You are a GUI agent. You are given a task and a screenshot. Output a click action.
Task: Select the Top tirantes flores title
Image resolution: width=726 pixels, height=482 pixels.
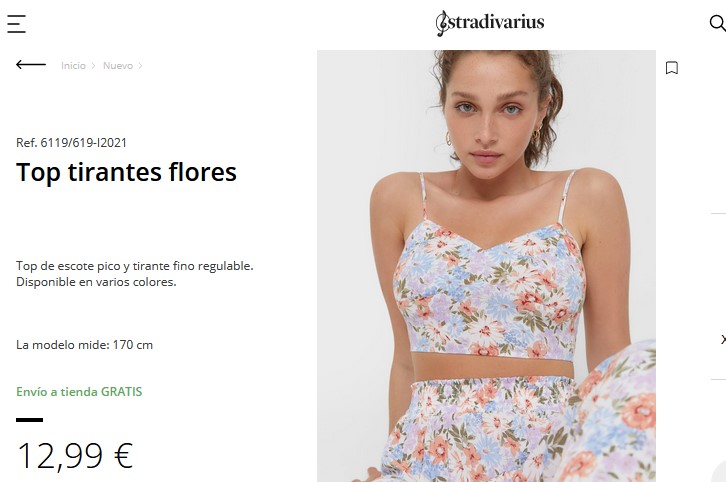click(126, 172)
